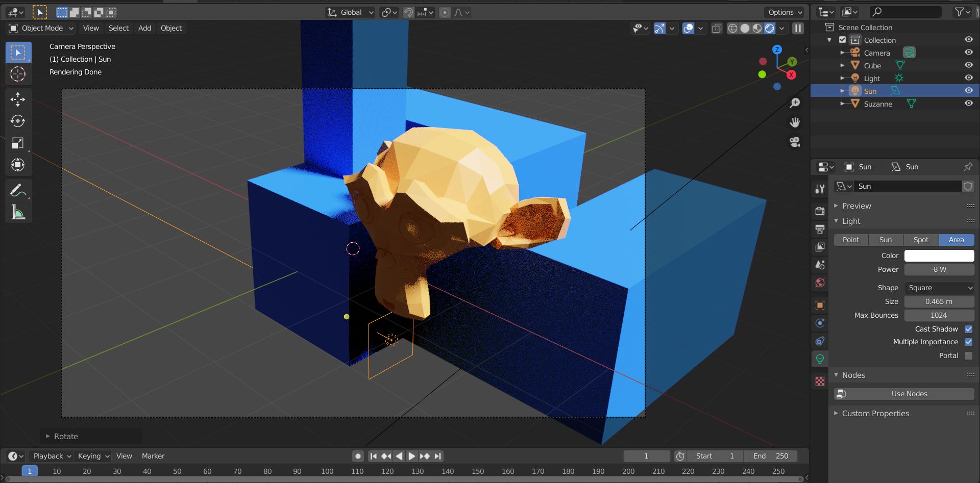The width and height of the screenshot is (980, 483).
Task: Collapse the Light panel
Action: [851, 221]
